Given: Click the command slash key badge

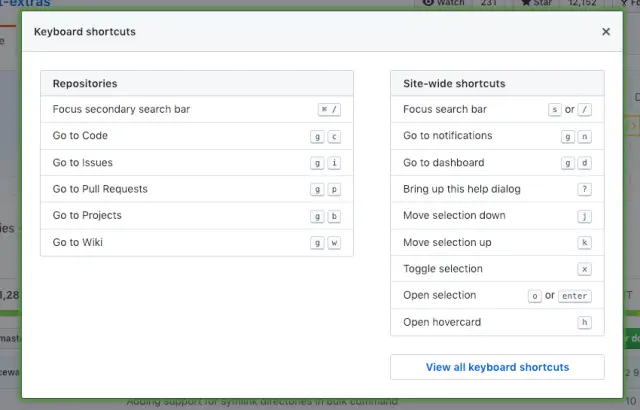Looking at the screenshot, I should (x=329, y=110).
